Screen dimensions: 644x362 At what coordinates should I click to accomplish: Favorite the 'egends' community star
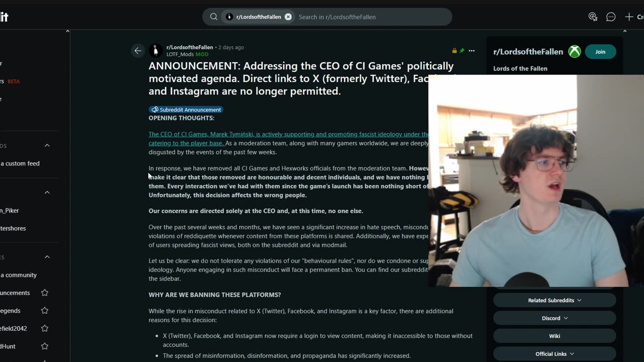pyautogui.click(x=44, y=311)
